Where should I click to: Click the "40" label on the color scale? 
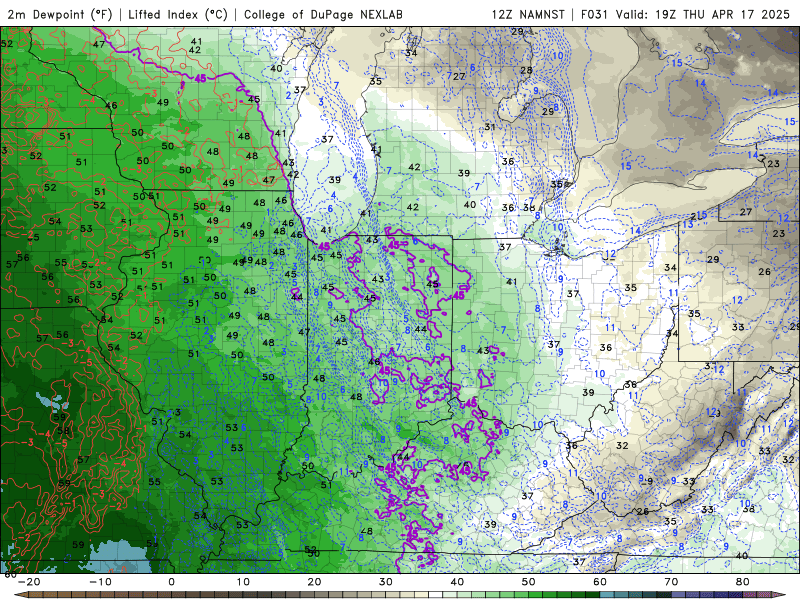(457, 582)
